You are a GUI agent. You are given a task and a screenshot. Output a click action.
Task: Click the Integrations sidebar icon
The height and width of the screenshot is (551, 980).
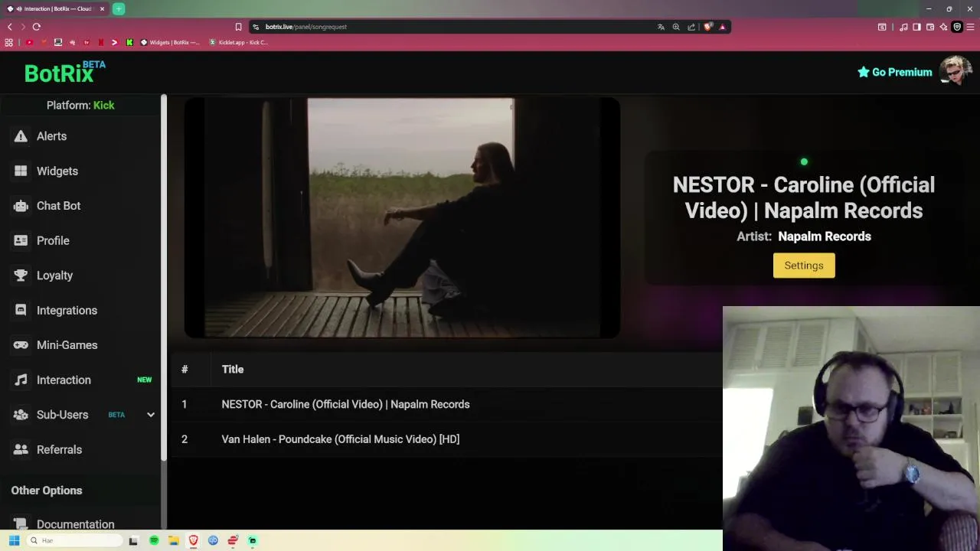[21, 310]
